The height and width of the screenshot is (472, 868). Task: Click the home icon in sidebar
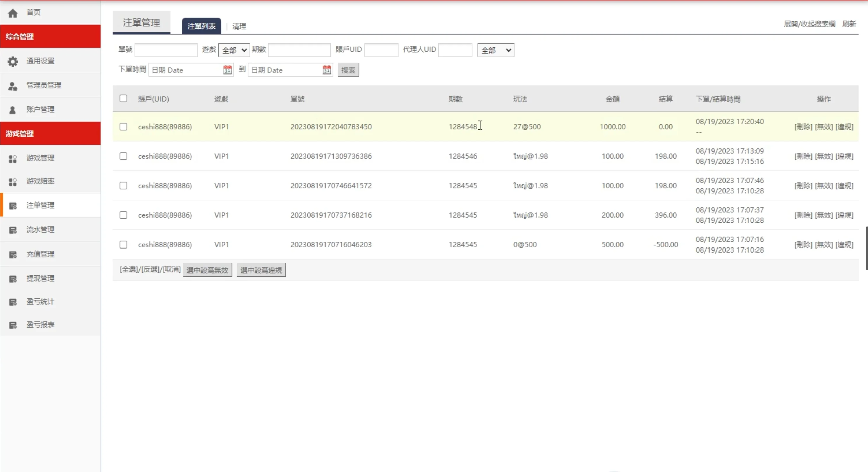(13, 13)
